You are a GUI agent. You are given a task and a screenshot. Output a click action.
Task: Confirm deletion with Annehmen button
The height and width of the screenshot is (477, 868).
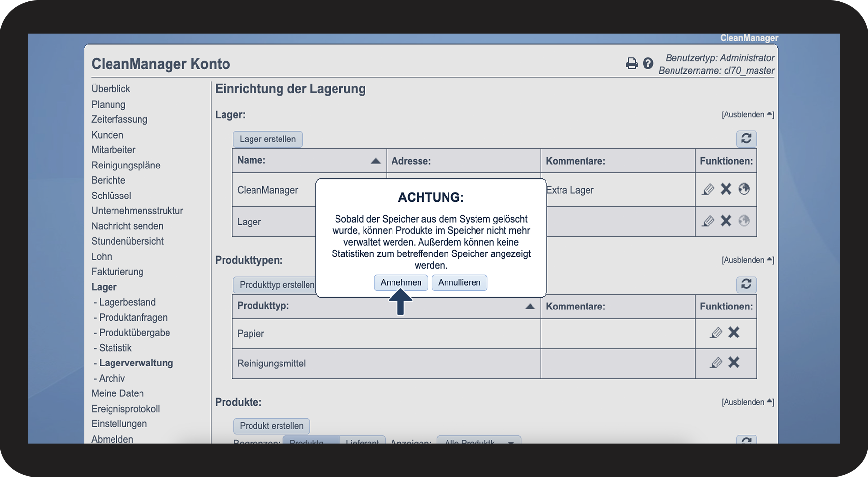[x=401, y=282]
